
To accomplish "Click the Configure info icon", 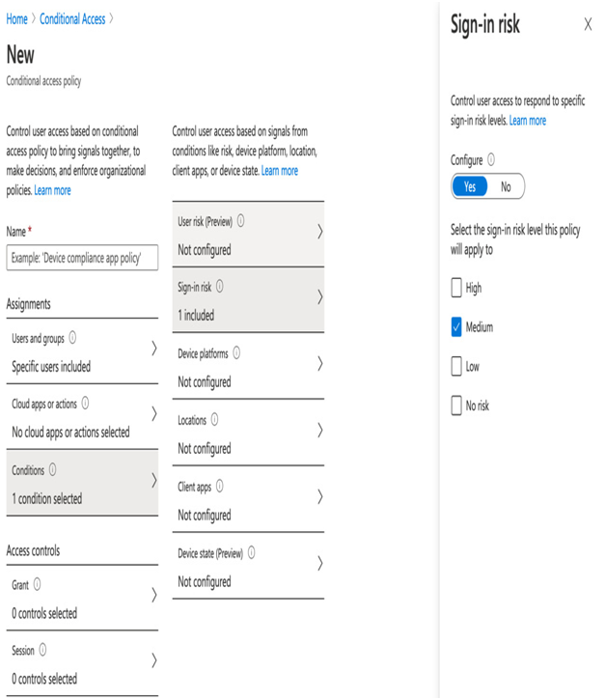I will (491, 159).
